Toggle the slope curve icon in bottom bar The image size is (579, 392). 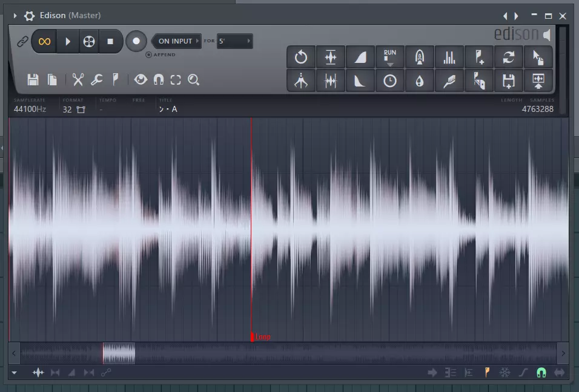tap(523, 373)
